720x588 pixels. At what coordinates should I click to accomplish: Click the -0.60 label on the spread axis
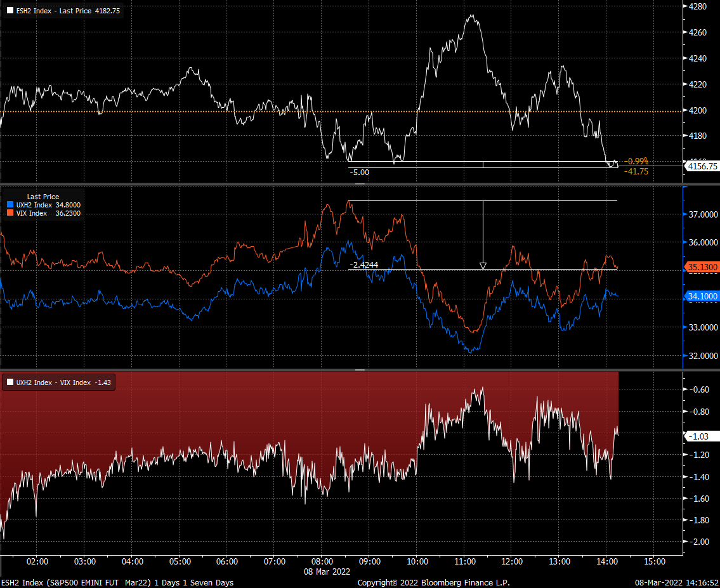pyautogui.click(x=699, y=389)
